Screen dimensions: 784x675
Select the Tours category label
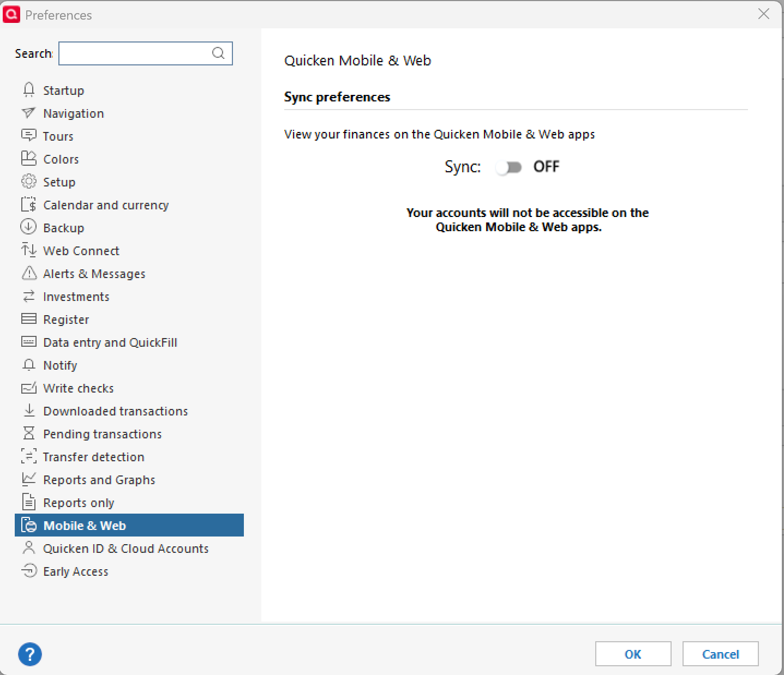[x=58, y=136]
